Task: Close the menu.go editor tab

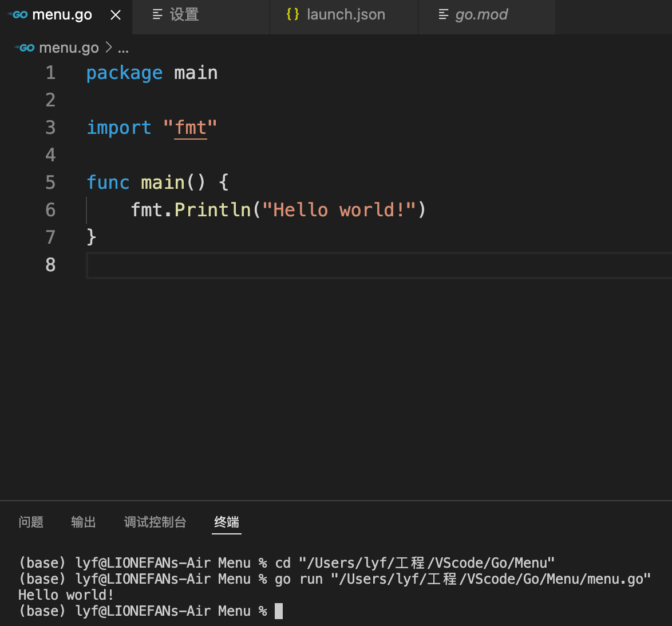Action: pyautogui.click(x=115, y=15)
